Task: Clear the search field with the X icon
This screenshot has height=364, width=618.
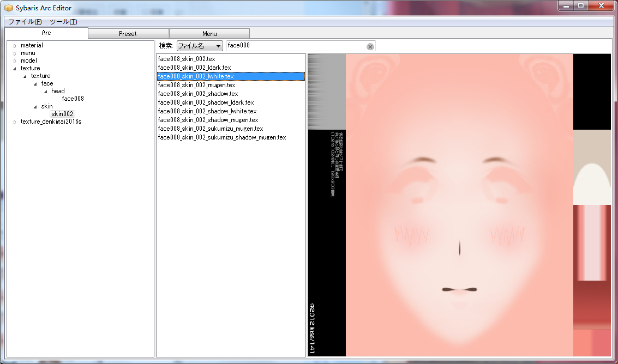Action: 370,46
